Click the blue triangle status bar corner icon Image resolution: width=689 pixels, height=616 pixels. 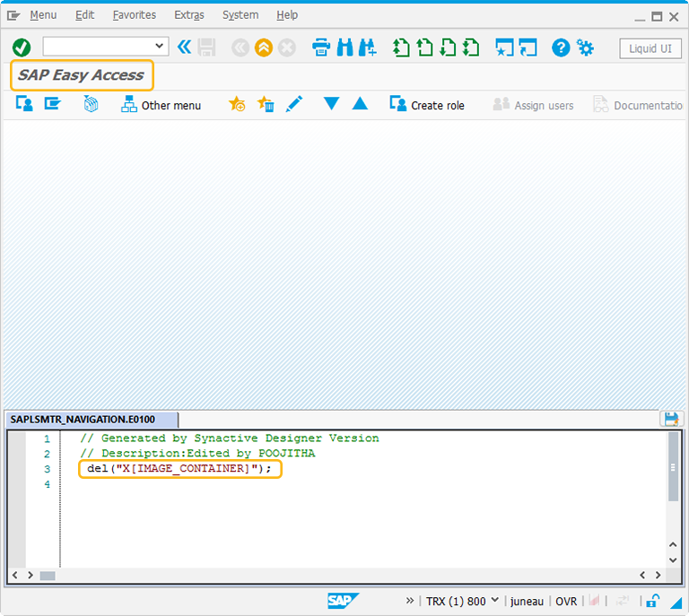pos(676,603)
